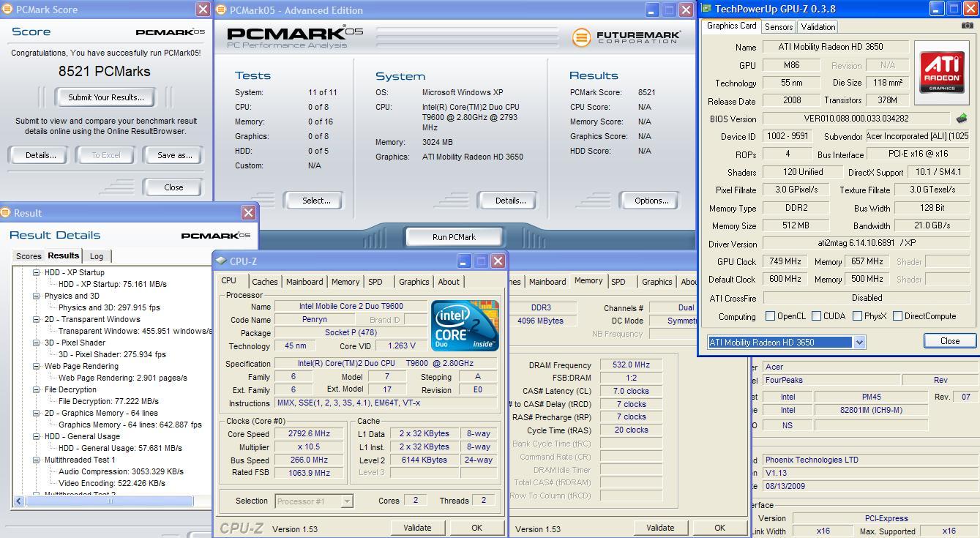This screenshot has width=980, height=538.
Task: Click the CPU-Z title bar application icon
Action: pyautogui.click(x=221, y=261)
